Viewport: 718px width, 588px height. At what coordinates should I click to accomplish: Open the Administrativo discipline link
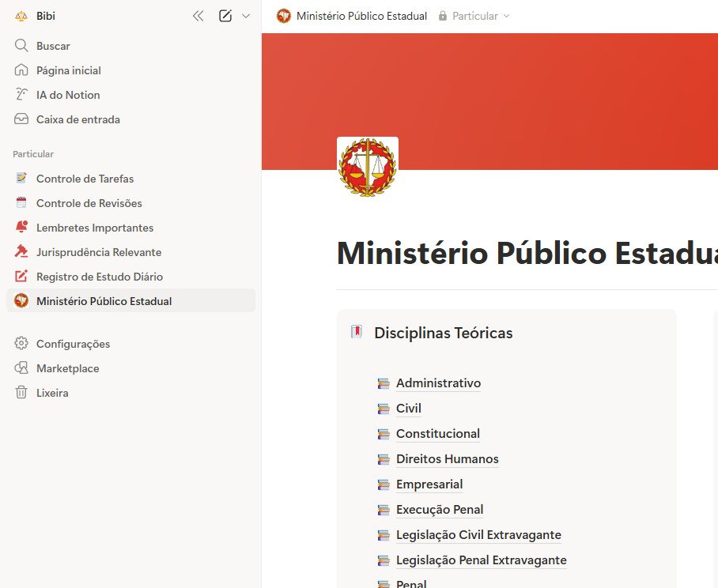click(438, 383)
